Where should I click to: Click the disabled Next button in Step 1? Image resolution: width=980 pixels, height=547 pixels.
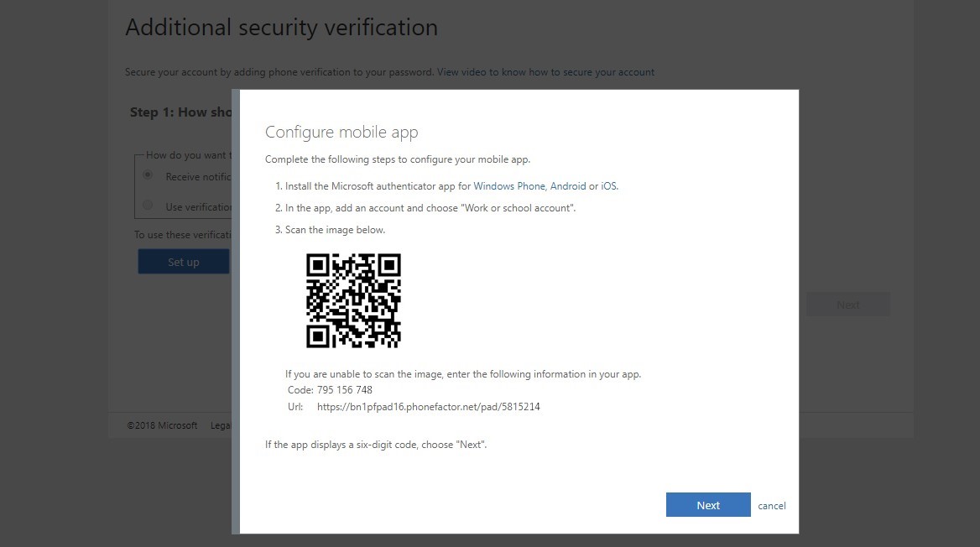click(x=847, y=304)
